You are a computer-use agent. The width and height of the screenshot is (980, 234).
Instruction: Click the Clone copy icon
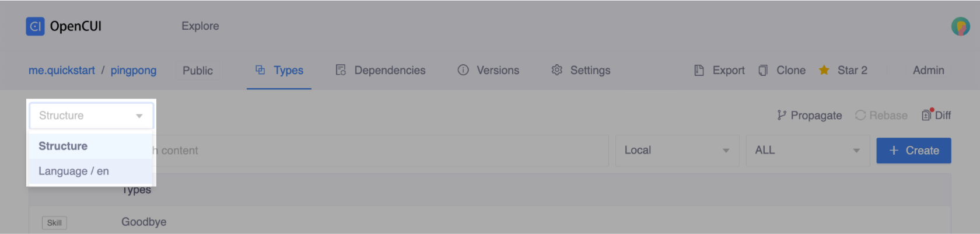pos(763,71)
